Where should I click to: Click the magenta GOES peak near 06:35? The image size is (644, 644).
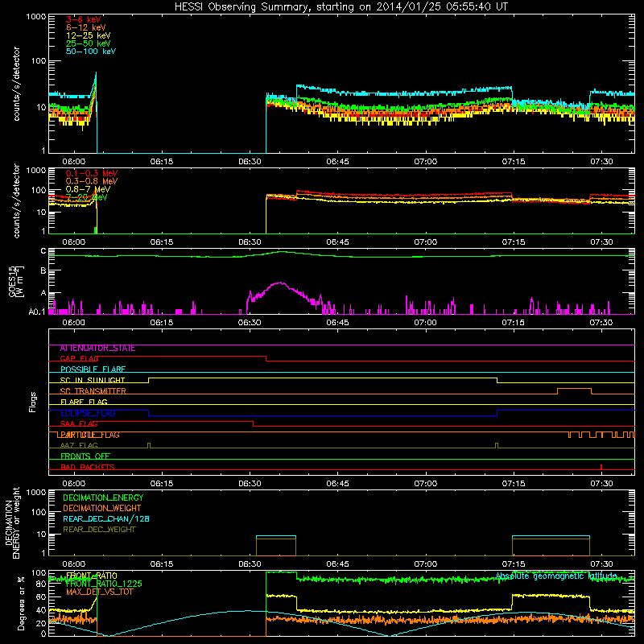click(280, 283)
